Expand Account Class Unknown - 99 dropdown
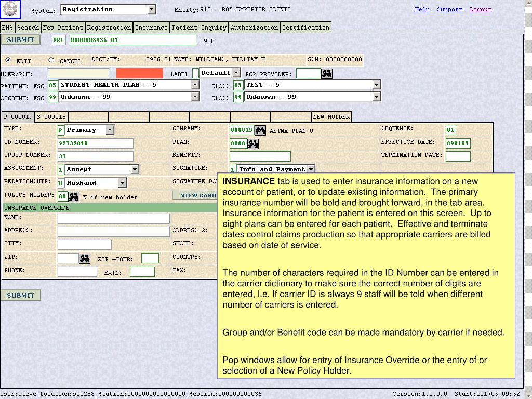This screenshot has height=399, width=532. tap(376, 97)
